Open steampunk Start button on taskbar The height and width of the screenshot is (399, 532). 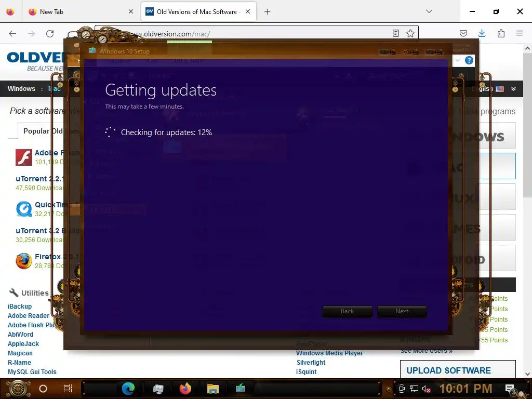18,389
